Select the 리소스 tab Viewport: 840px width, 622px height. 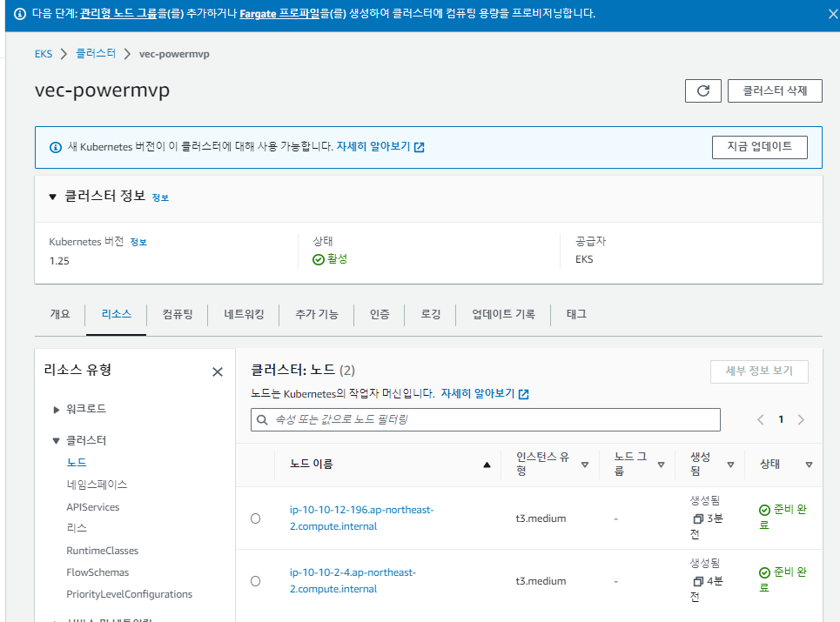pyautogui.click(x=117, y=314)
